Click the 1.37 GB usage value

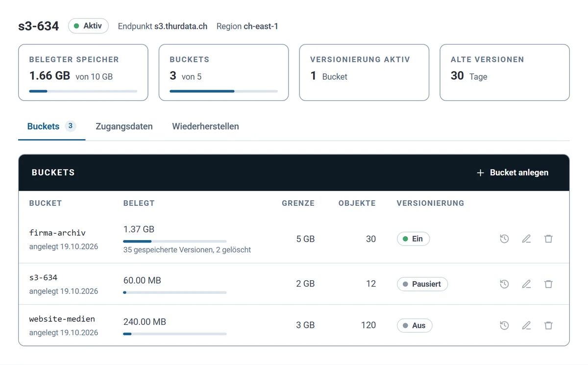tap(139, 229)
